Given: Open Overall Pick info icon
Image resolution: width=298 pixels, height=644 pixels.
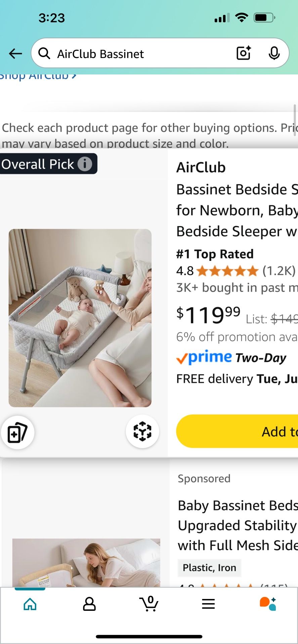Looking at the screenshot, I should tap(85, 164).
